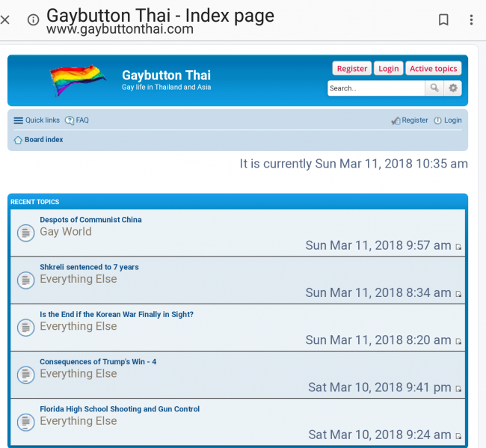Click topic icon beside Shkreli sentenced to 7 years
The height and width of the screenshot is (448, 486).
tap(25, 280)
